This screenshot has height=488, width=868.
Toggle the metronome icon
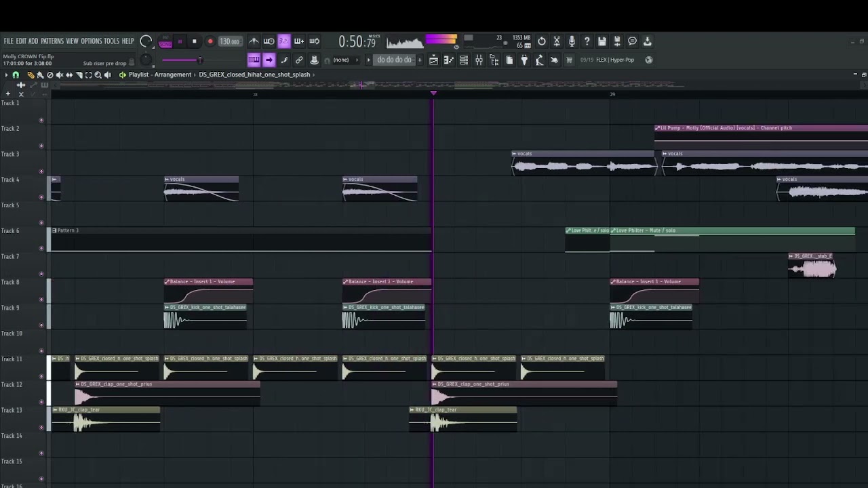click(x=254, y=41)
